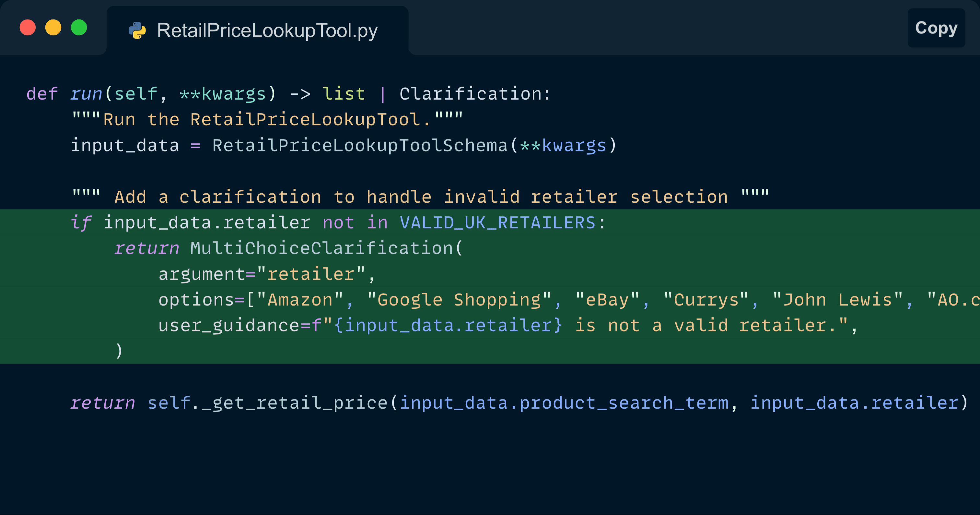
Task: Click the run function name in def line
Action: click(x=86, y=94)
